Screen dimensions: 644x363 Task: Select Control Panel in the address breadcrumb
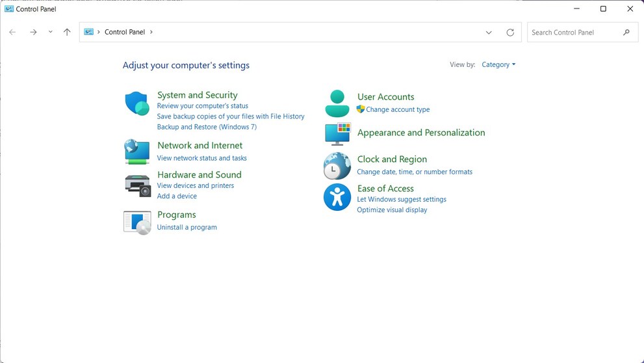125,32
